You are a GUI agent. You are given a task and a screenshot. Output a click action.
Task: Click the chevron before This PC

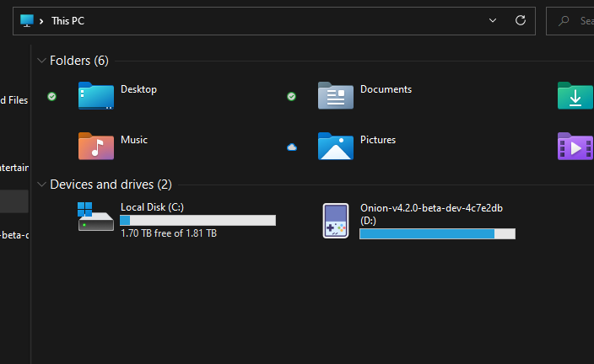coord(42,20)
